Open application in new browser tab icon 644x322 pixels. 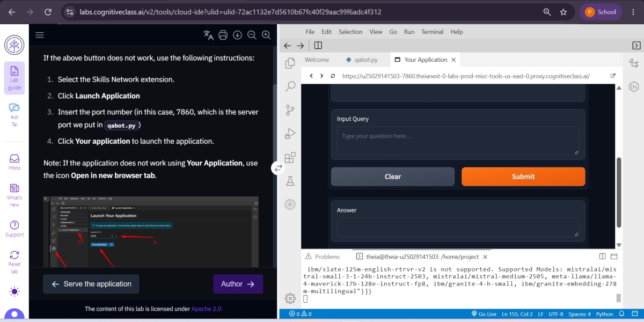(613, 76)
